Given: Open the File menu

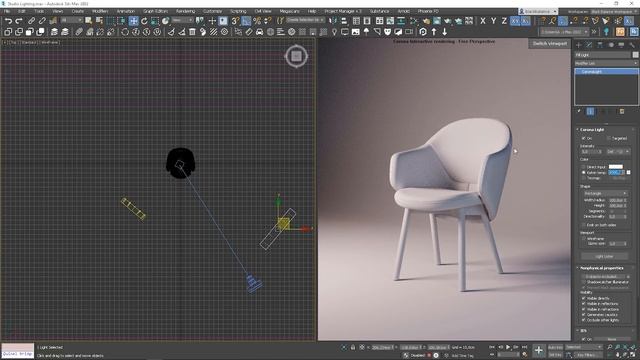Looking at the screenshot, I should coord(7,11).
